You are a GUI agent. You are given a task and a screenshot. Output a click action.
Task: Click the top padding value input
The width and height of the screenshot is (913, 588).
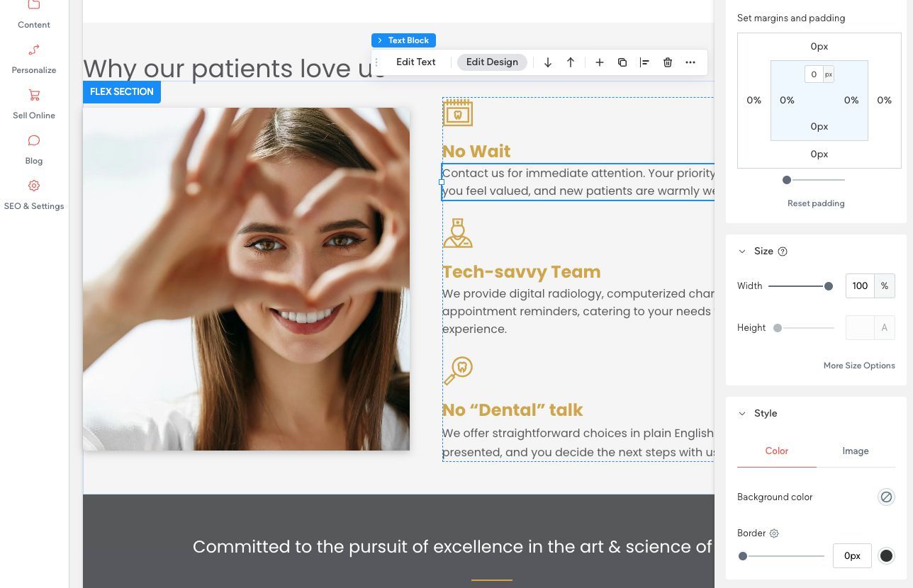(x=814, y=74)
